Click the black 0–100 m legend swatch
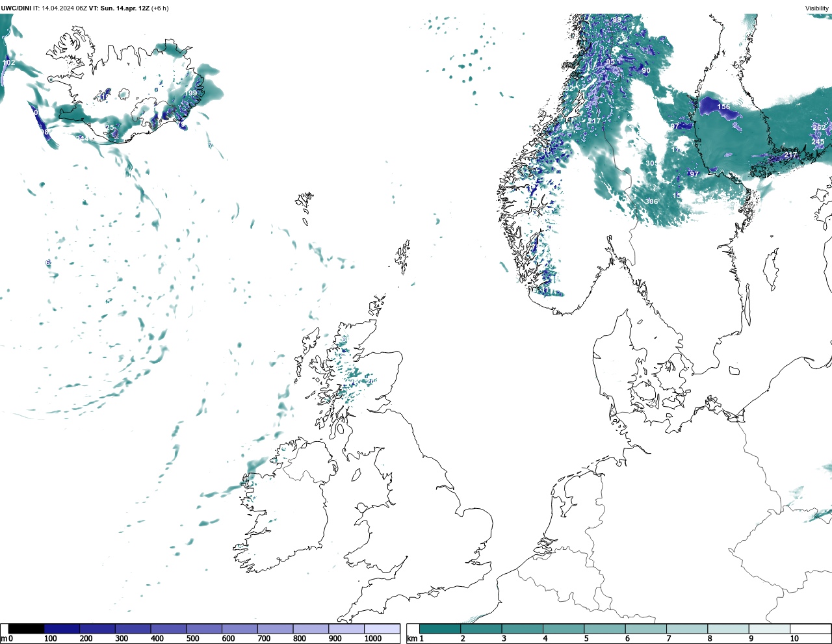 [26, 628]
